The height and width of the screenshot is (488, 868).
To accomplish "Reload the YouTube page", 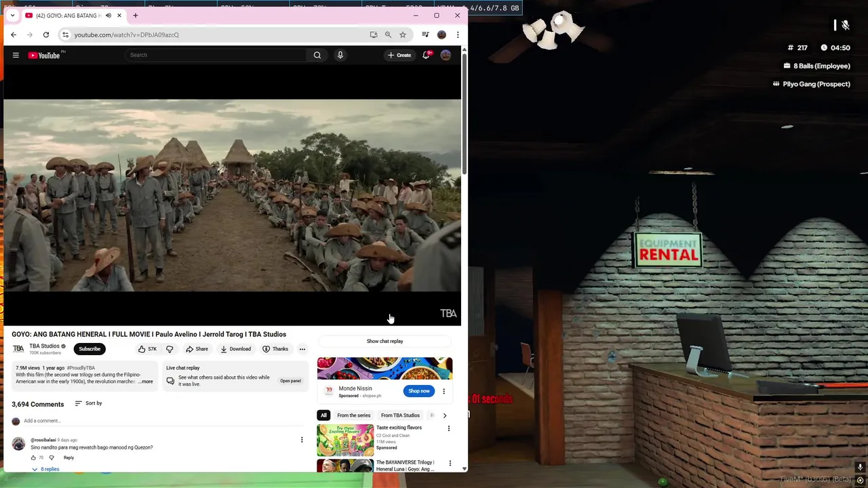I will [x=46, y=35].
